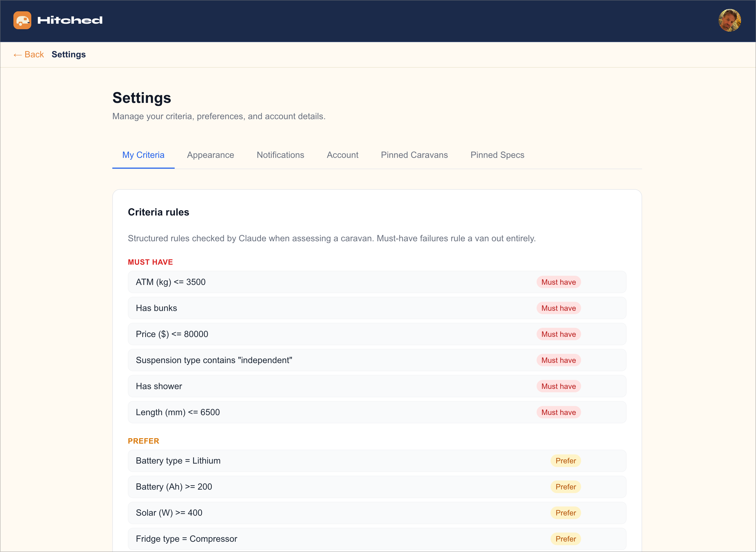Select the Has bunks rule text

pos(156,308)
